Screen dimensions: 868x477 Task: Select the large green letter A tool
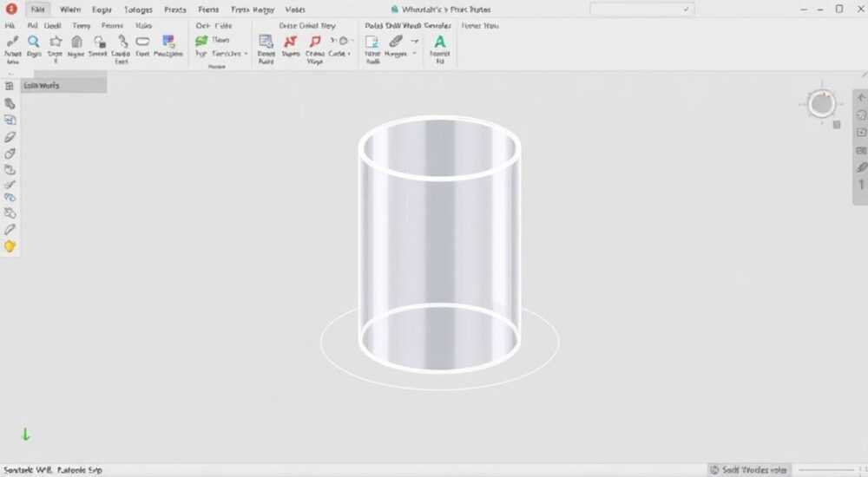(439, 42)
